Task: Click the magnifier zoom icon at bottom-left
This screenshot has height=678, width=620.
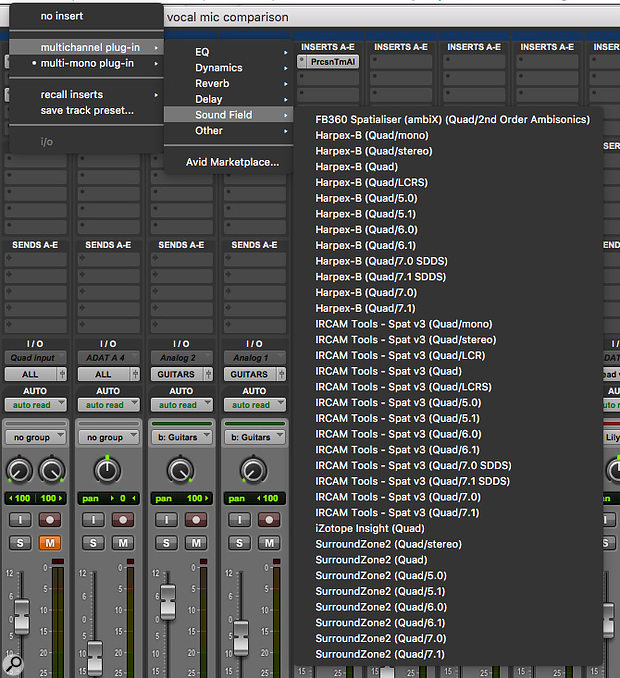Action: [13, 663]
